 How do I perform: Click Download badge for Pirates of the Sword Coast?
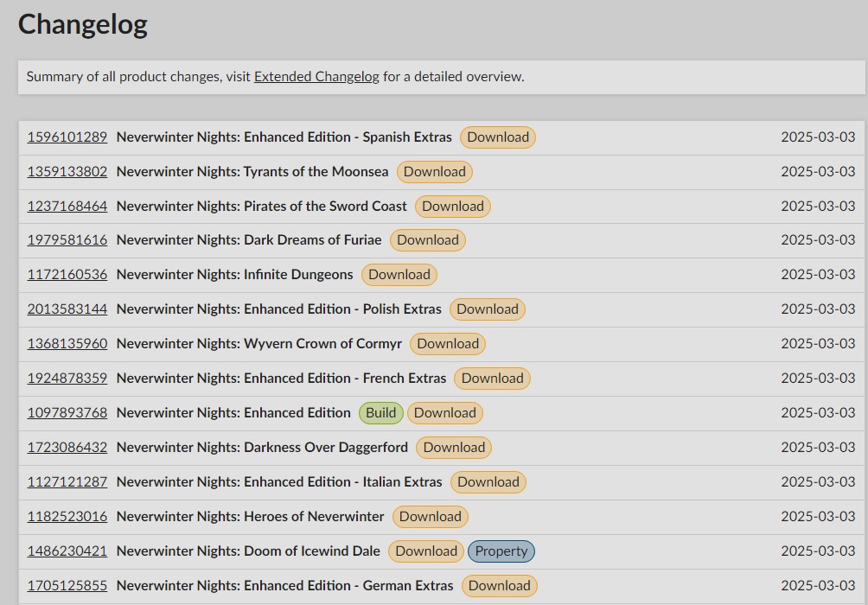[x=453, y=206]
